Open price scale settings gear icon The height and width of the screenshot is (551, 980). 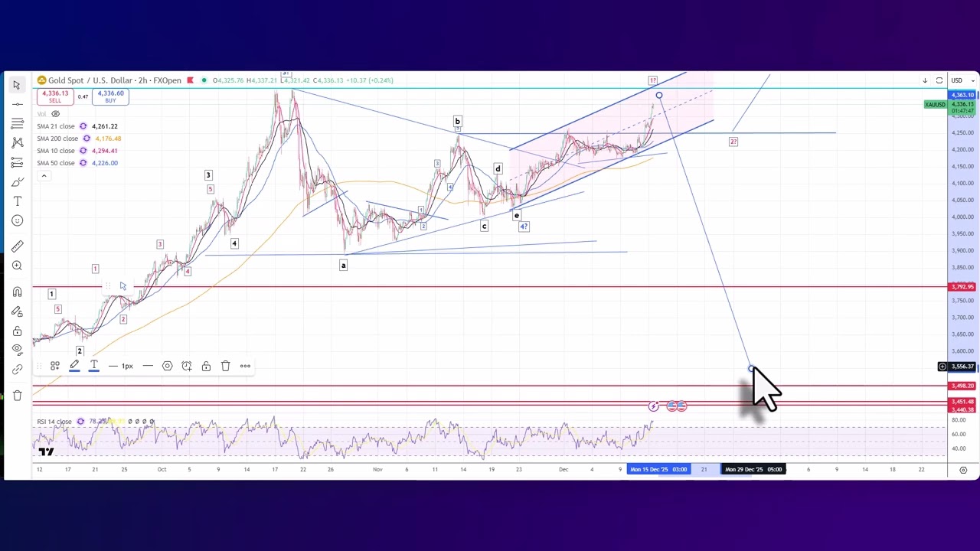[x=963, y=470]
